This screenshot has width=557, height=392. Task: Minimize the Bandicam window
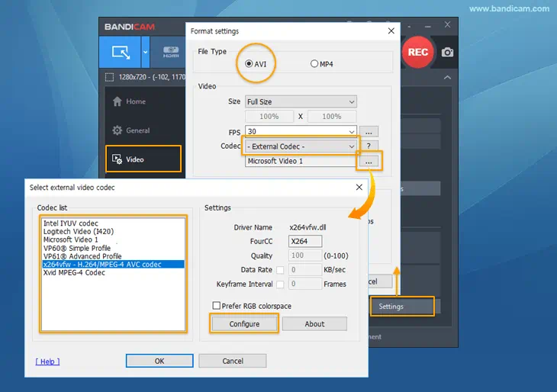pos(428,26)
